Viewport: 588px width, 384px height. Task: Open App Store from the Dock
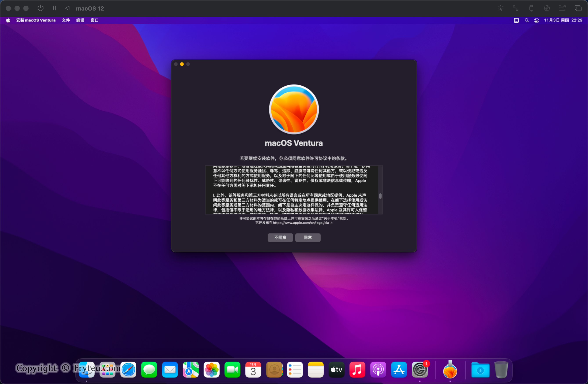[x=399, y=370]
